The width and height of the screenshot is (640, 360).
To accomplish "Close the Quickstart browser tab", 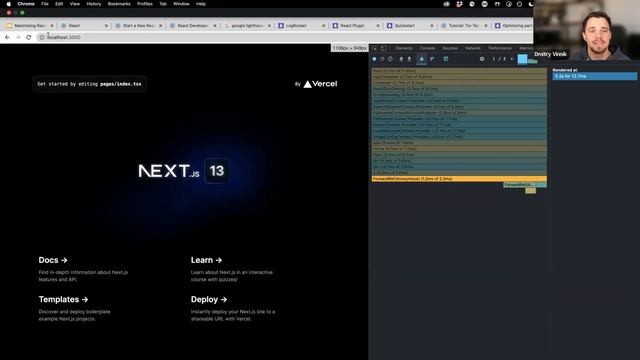I will coord(432,26).
